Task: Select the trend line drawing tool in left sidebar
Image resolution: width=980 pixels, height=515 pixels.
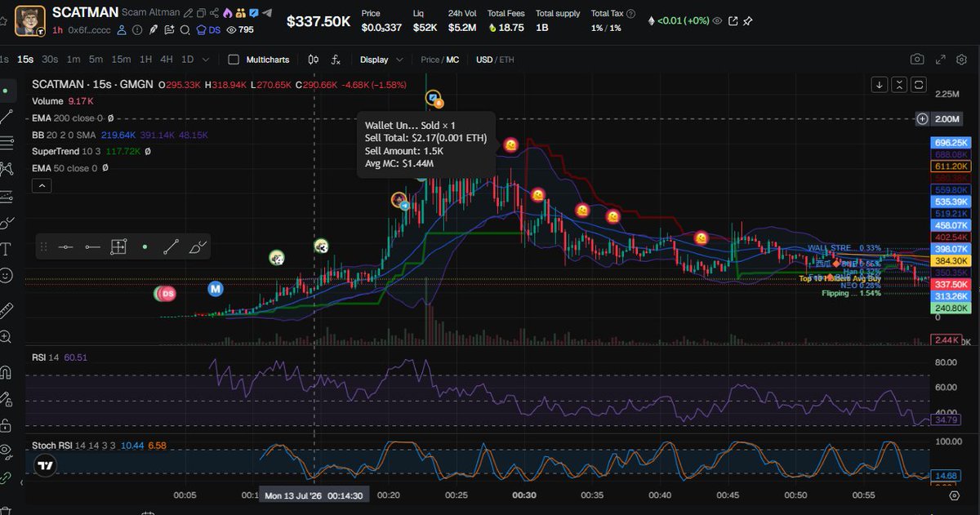Action: [7, 117]
